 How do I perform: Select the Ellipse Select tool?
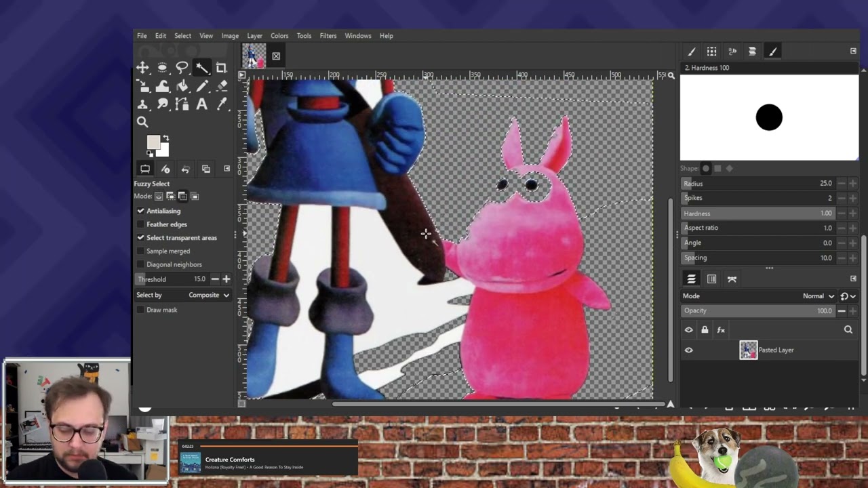click(162, 68)
